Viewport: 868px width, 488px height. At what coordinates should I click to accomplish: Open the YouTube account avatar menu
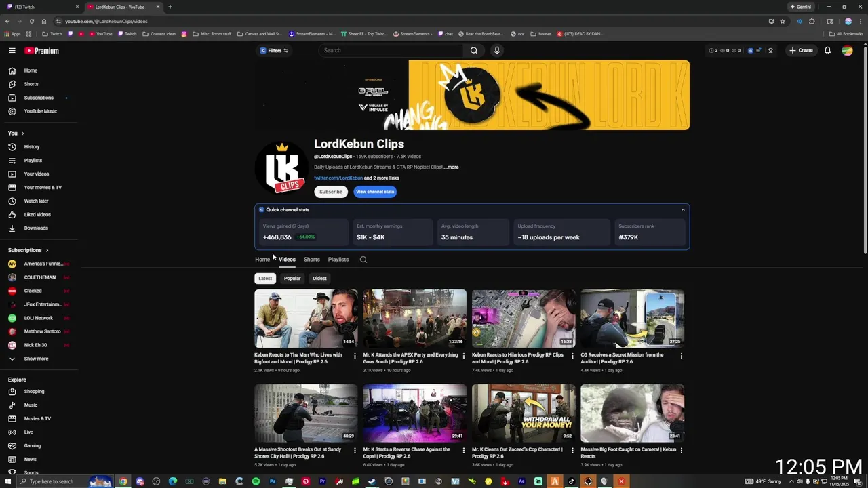click(x=847, y=50)
